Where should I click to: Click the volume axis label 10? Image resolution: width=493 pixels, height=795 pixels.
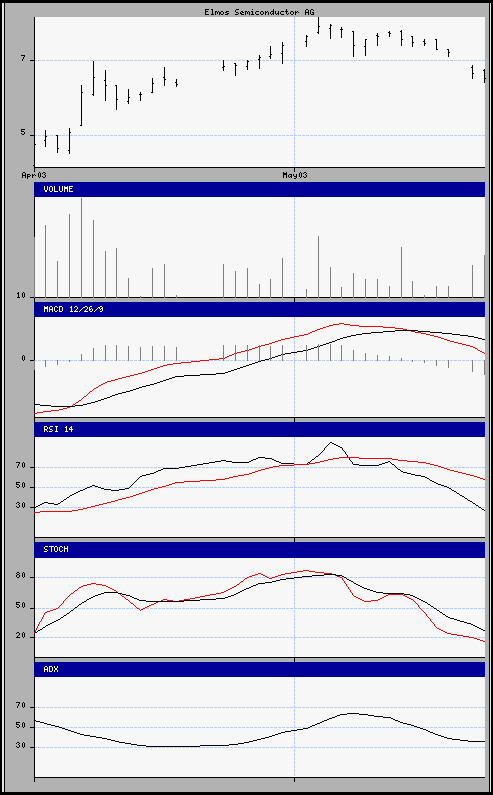click(20, 296)
